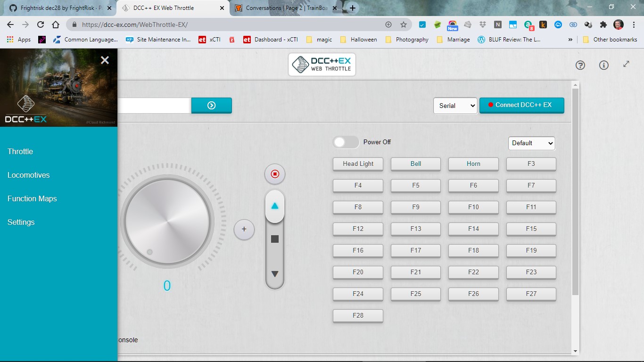644x362 pixels.
Task: Toggle the Head Light function
Action: point(358,164)
